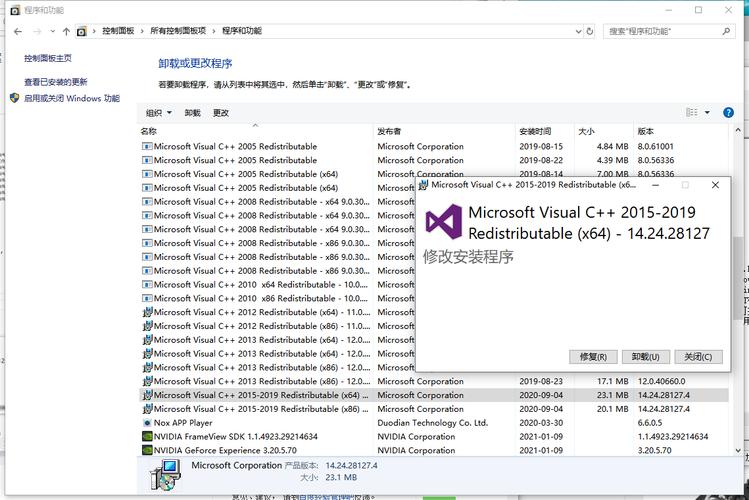Click the 20.1 MB size cell
Viewport: 749px width, 500px height.
(612, 409)
